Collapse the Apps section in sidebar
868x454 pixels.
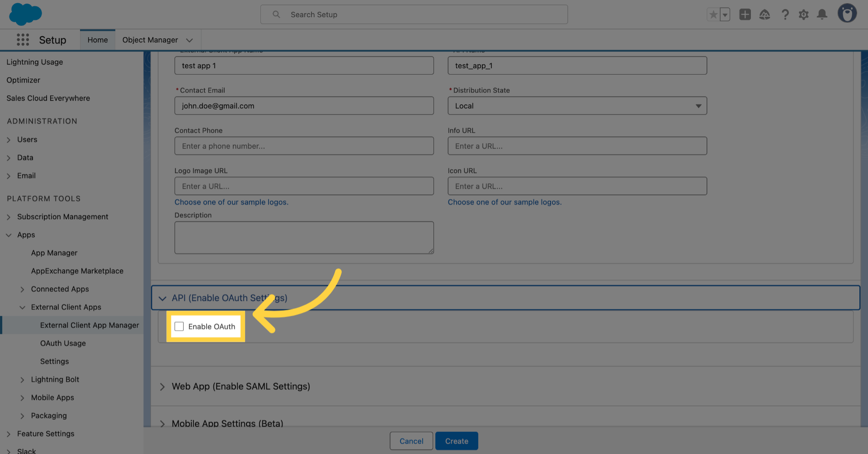point(8,234)
